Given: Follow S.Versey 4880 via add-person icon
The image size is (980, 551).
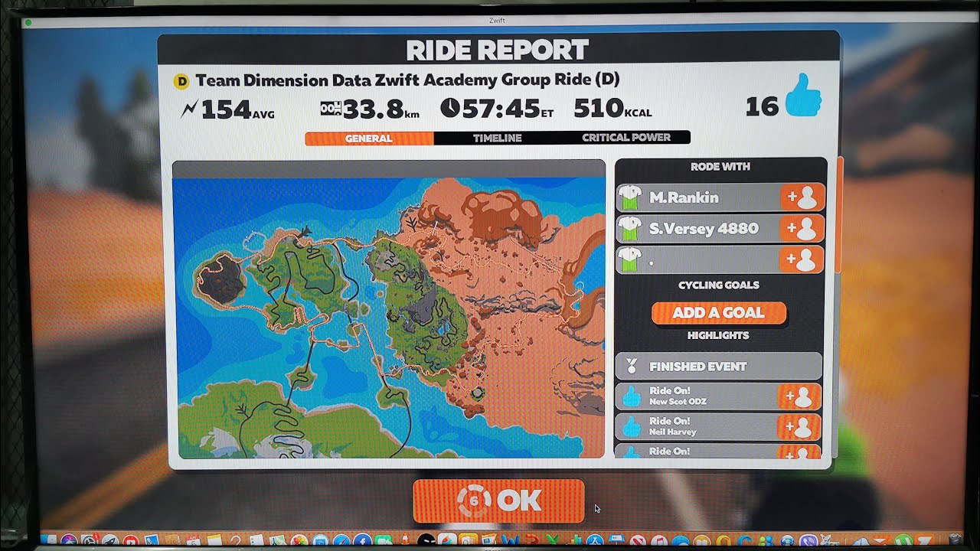Looking at the screenshot, I should point(802,228).
